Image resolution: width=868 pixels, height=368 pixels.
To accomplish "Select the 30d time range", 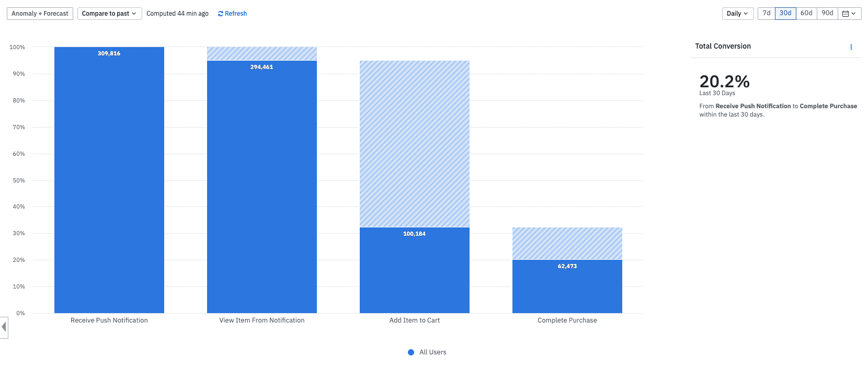I will point(785,13).
